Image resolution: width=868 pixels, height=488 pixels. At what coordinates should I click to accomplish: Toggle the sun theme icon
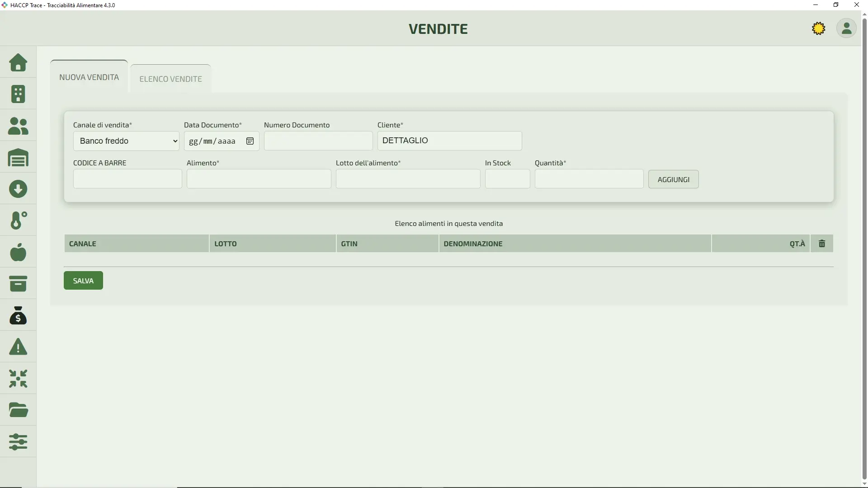click(x=818, y=28)
